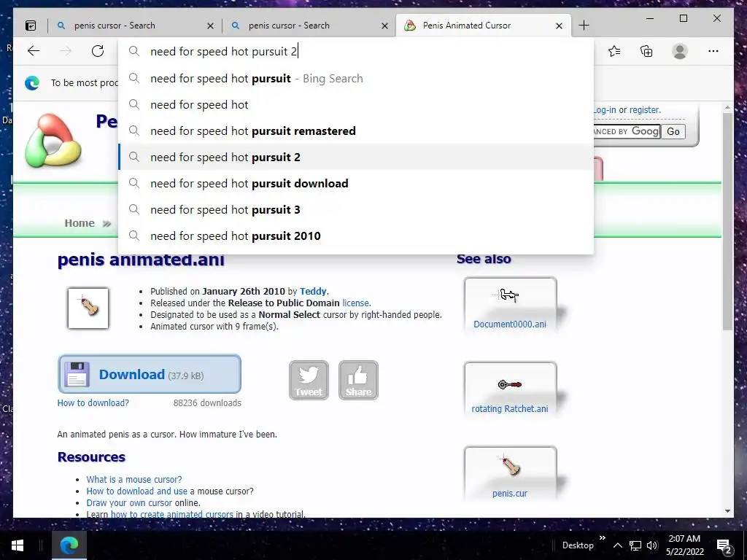Switch to first penis cursor Search tab
Image resolution: width=747 pixels, height=560 pixels.
(x=134, y=26)
